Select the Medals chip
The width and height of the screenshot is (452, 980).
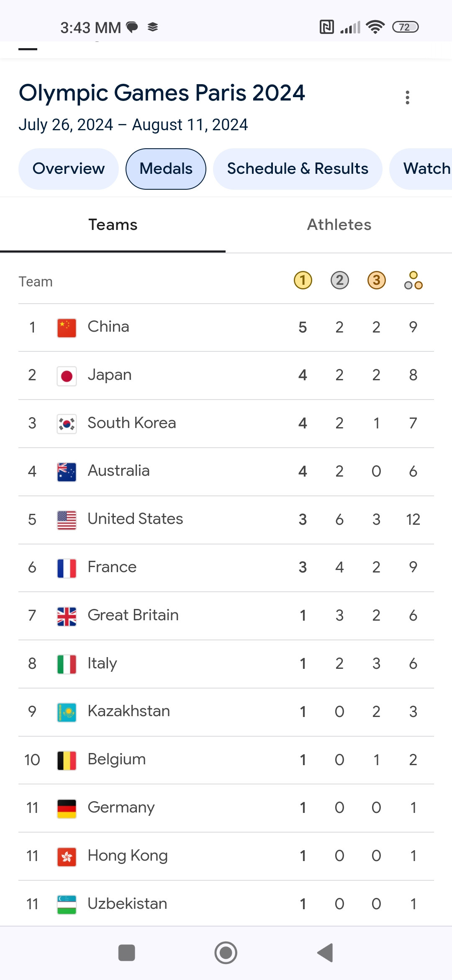tap(166, 169)
